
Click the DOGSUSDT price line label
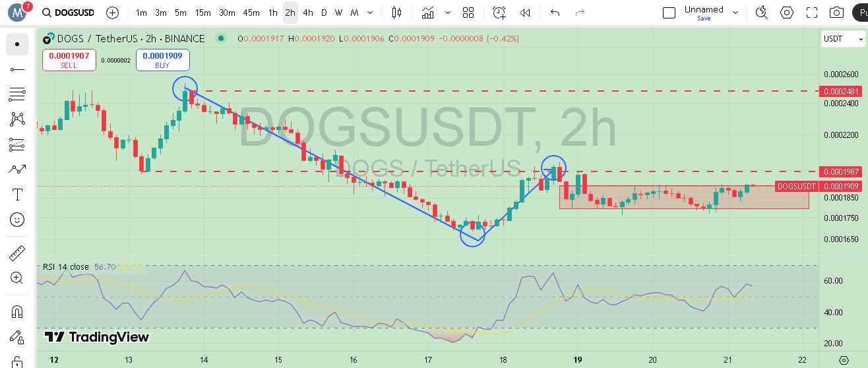[797, 186]
